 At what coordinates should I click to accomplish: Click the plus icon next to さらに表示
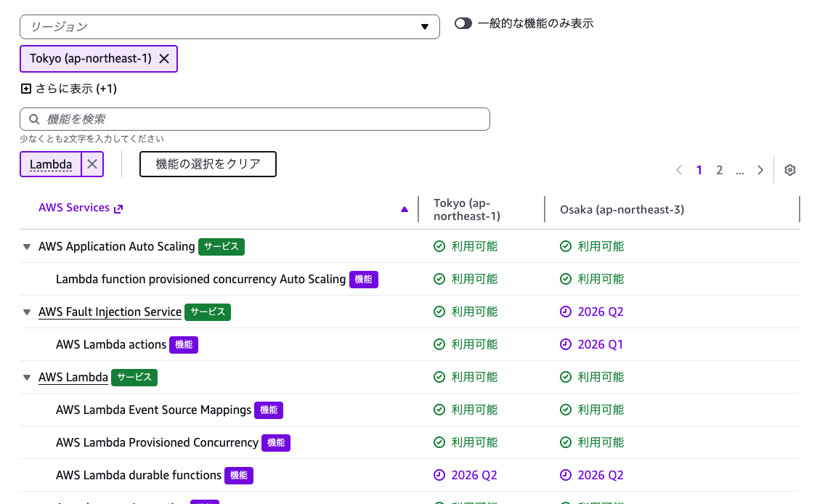click(x=26, y=89)
